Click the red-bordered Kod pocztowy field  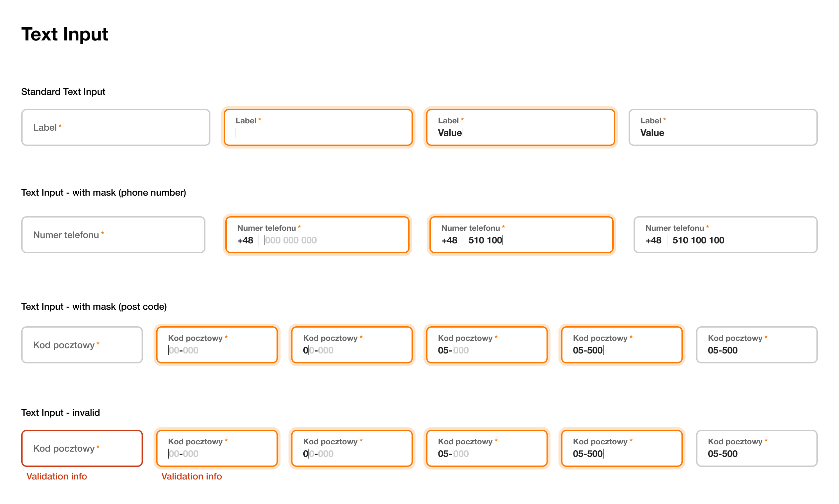tap(82, 448)
